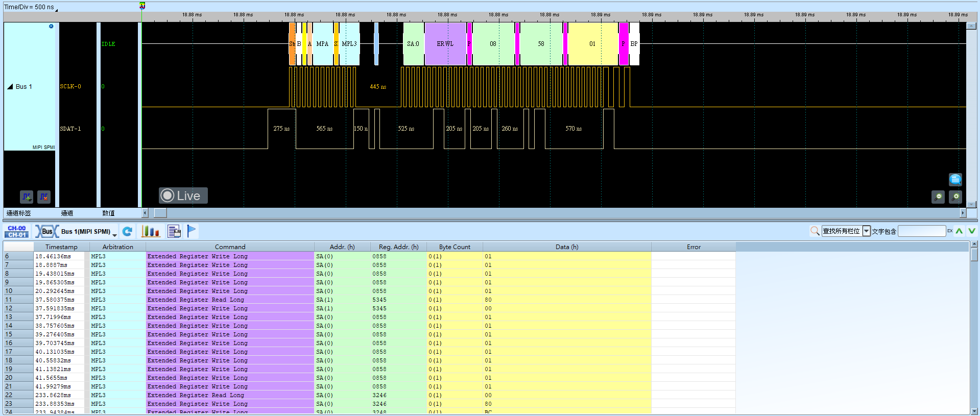This screenshot has height=416, width=980.
Task: Open the Time/Div 500 ns dropdown
Action: click(56, 9)
